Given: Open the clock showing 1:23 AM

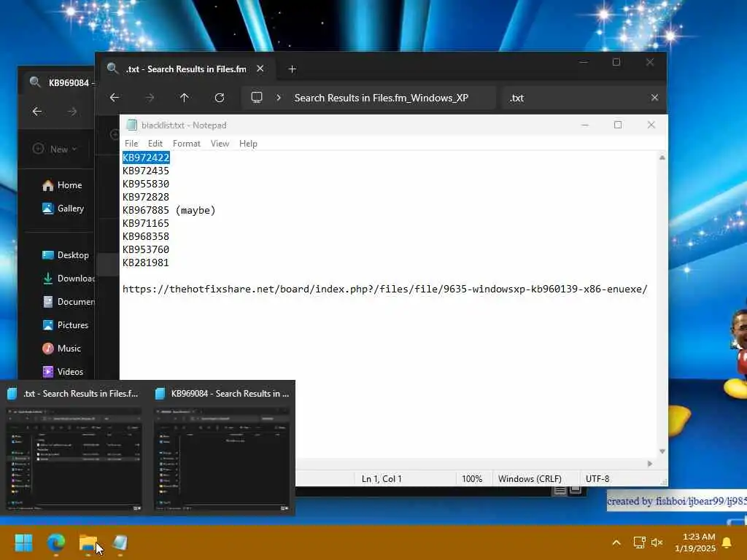Looking at the screenshot, I should point(695,542).
